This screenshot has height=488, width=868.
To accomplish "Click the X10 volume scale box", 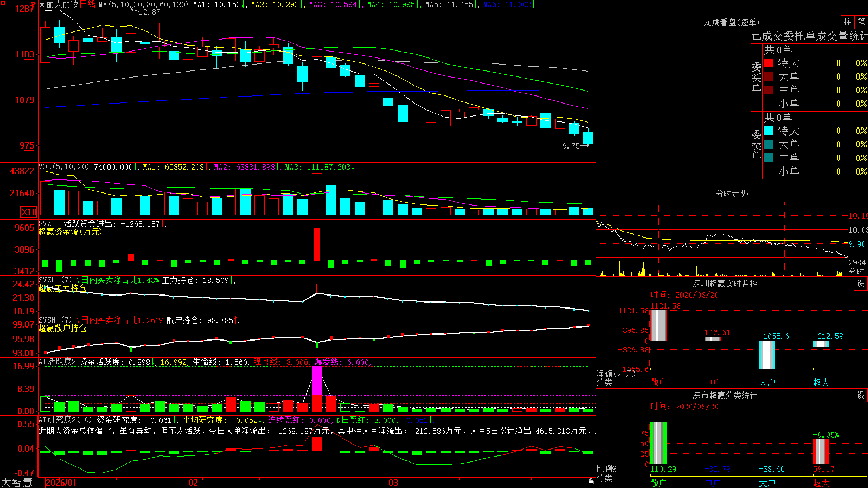I will [29, 212].
